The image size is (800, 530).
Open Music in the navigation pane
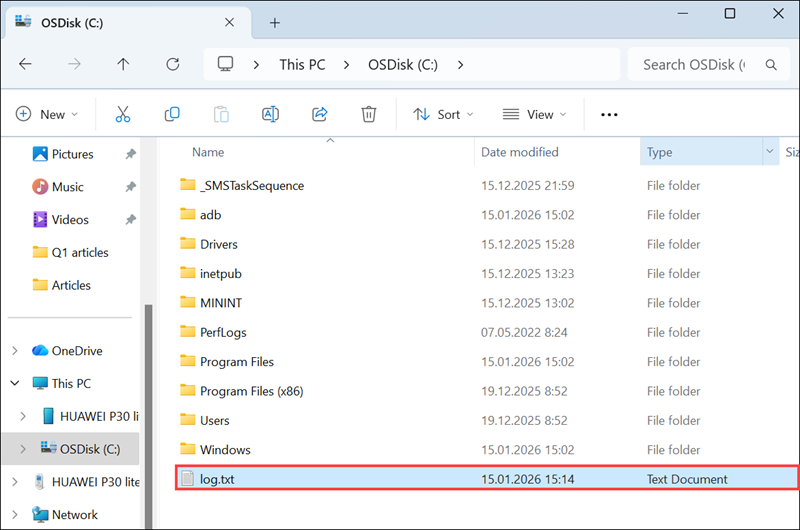point(67,187)
